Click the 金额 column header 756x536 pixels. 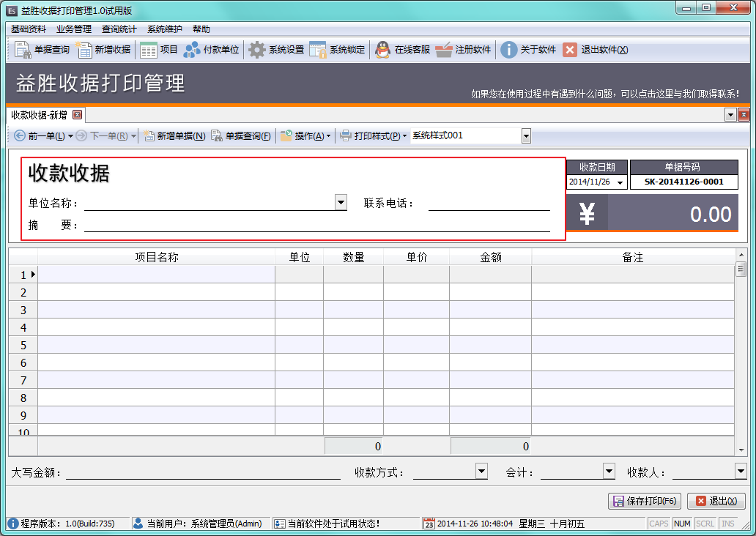pos(490,257)
